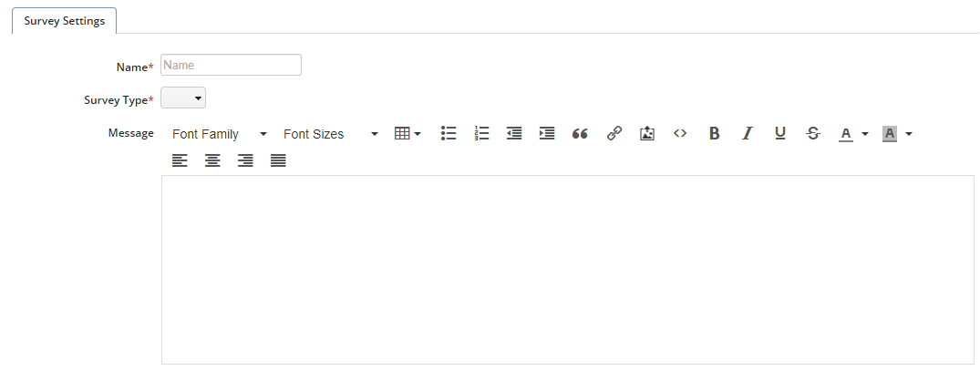Toggle italic formatting
Screen dimensions: 980x371
coord(747,134)
